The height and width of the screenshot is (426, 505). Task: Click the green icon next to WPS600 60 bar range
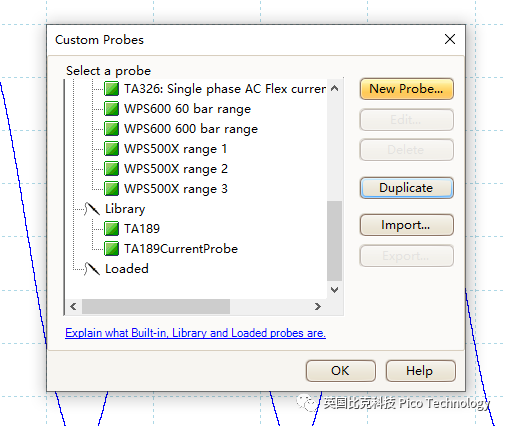tap(111, 109)
